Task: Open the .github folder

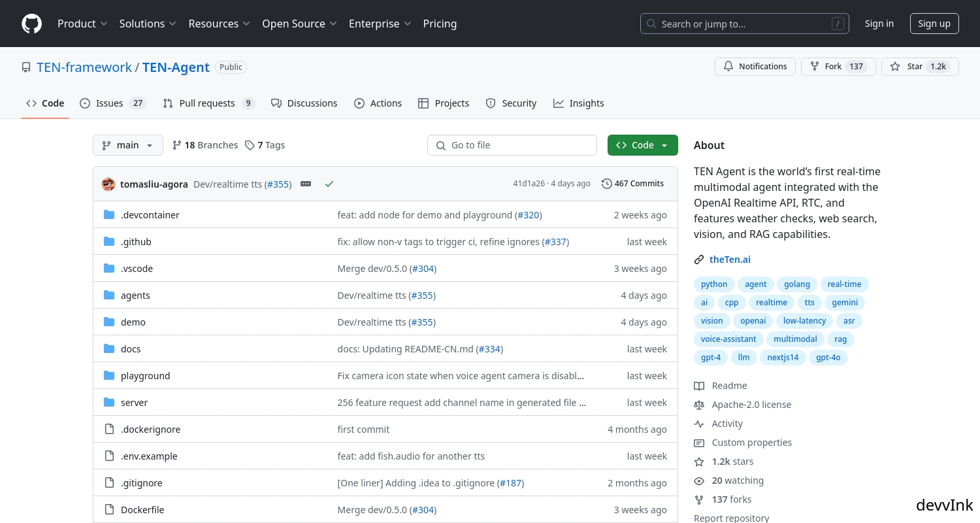Action: 136,242
